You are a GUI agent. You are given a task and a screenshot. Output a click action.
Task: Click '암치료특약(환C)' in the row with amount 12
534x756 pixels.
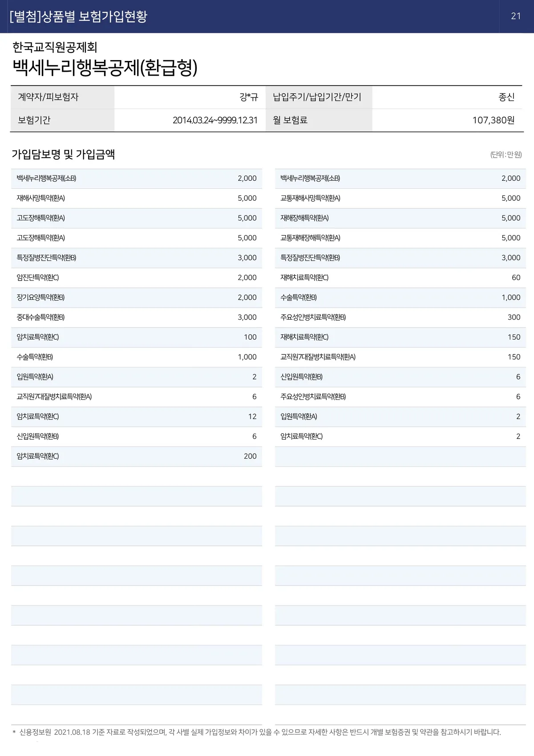click(x=37, y=416)
